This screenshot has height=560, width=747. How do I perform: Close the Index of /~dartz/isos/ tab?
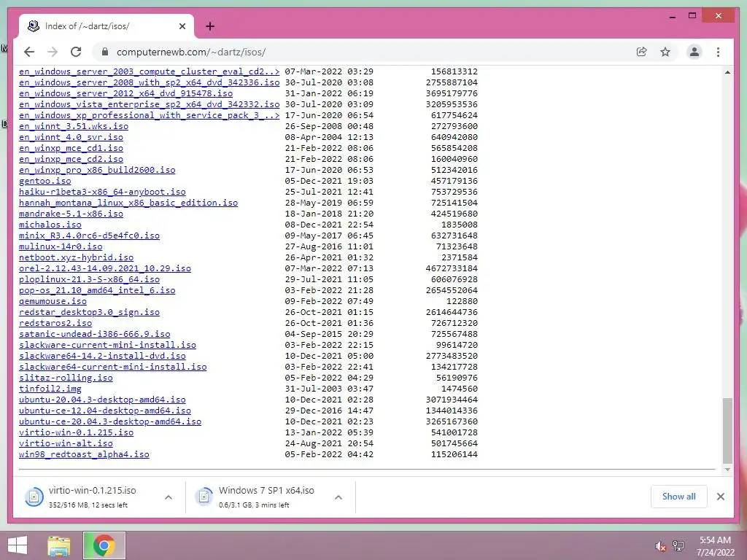pos(182,26)
